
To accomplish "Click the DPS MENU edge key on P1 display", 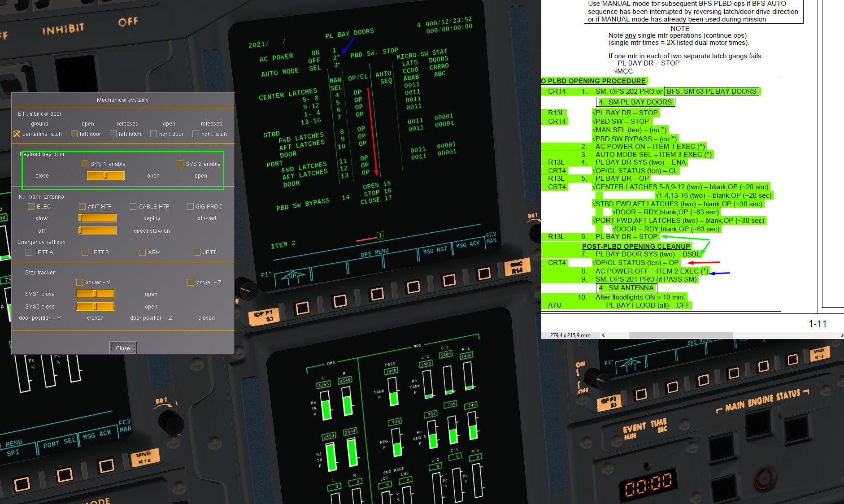I will point(377,294).
